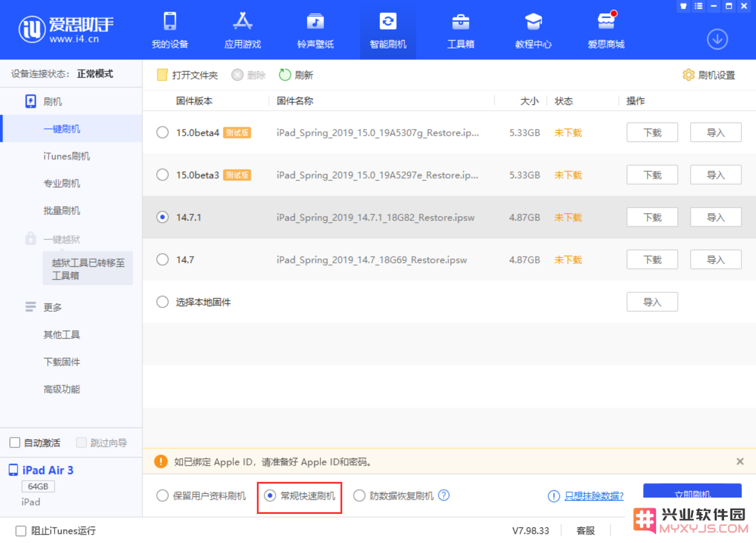Open the 只想抹除数据? link
Screen dimensions: 756x543
pyautogui.click(x=594, y=496)
